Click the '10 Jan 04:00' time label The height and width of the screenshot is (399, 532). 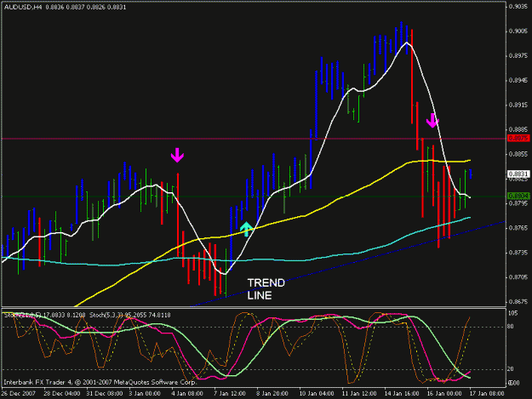click(x=316, y=394)
